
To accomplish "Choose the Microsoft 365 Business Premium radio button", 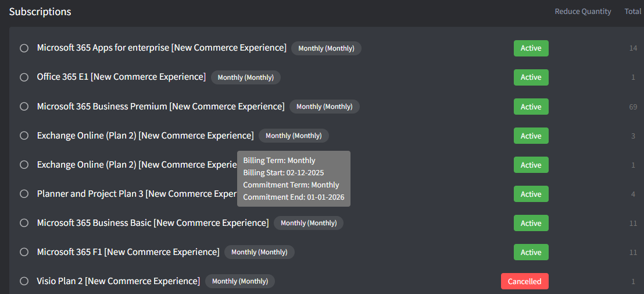I will [24, 107].
